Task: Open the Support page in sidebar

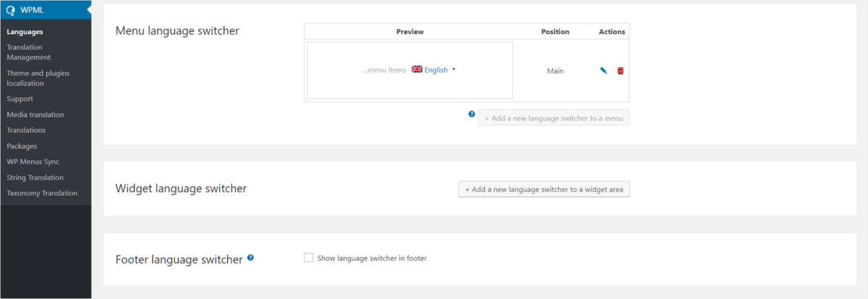Action: click(x=20, y=99)
